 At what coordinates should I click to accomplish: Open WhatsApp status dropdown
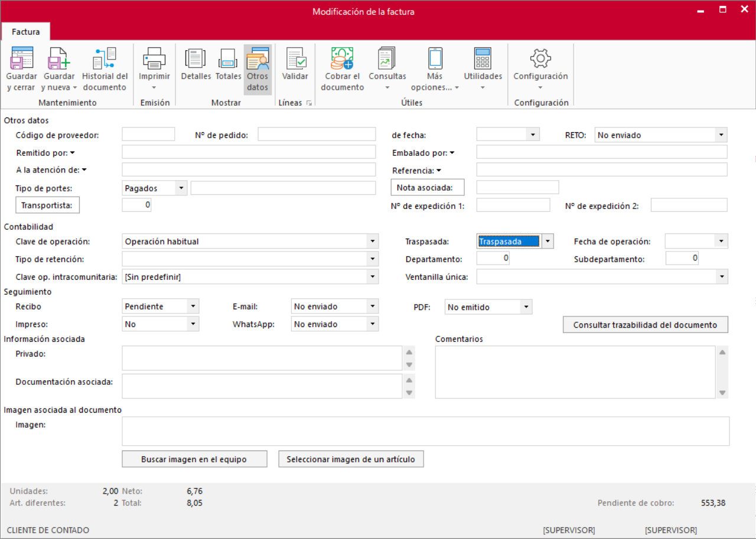click(372, 324)
